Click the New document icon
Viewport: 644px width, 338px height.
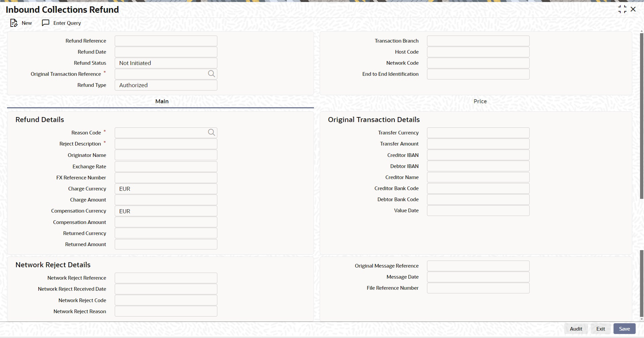click(14, 23)
